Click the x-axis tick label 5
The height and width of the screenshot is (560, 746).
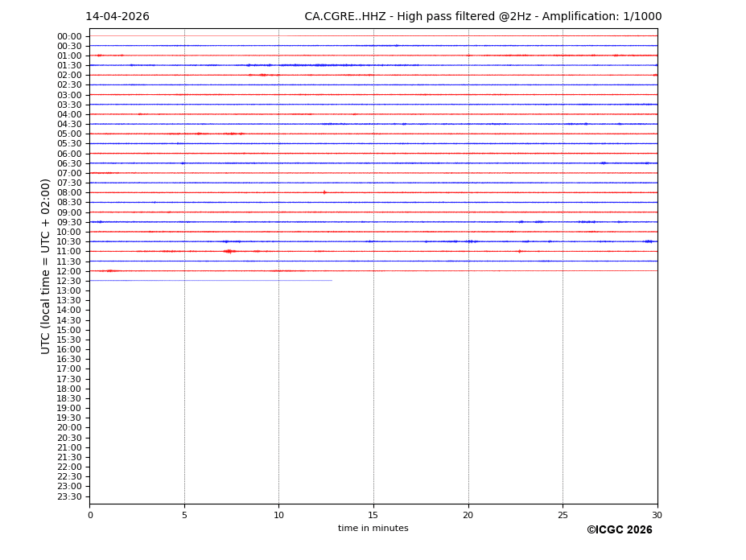(x=184, y=515)
